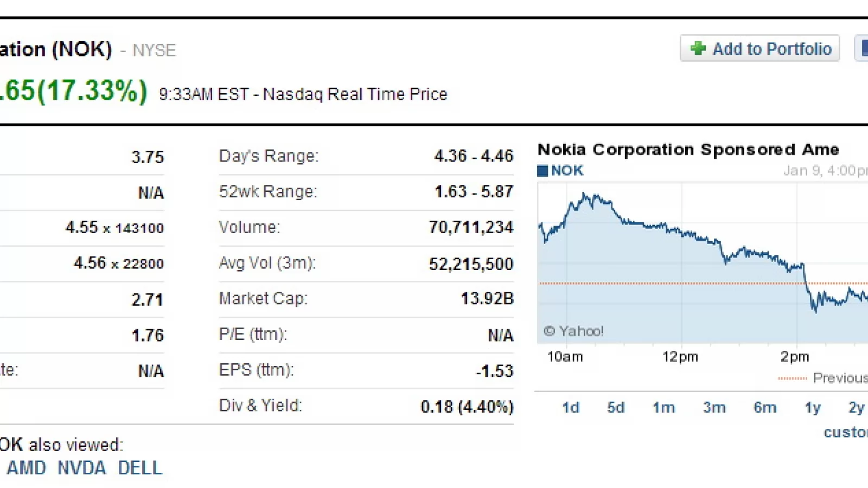Viewport: 868px width, 488px height.
Task: Select the 1d chart range
Action: (570, 407)
